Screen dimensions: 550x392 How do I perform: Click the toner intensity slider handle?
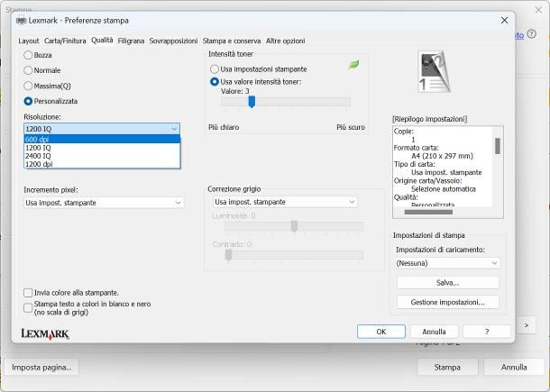(x=252, y=102)
